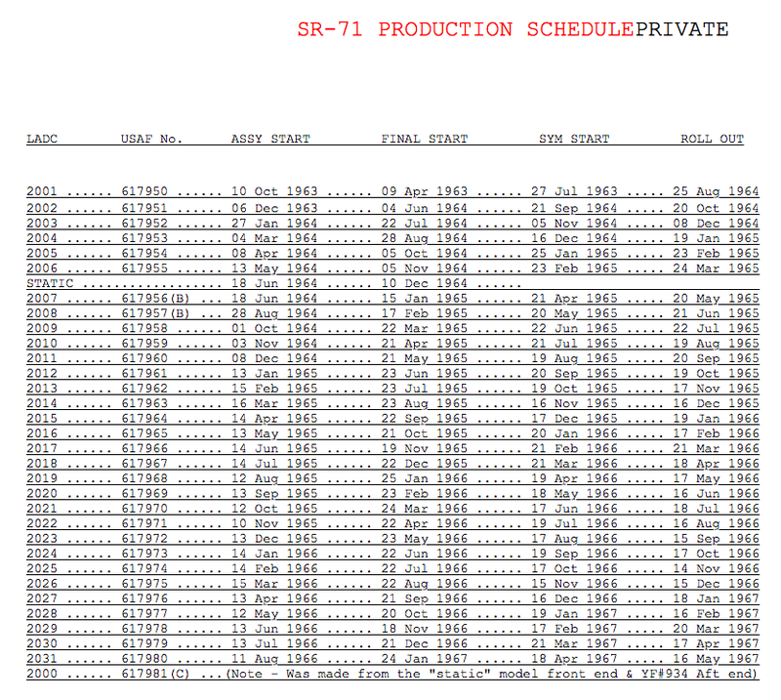Click roll out date 19 Jan 1965
The height and width of the screenshot is (700, 781).
click(716, 238)
